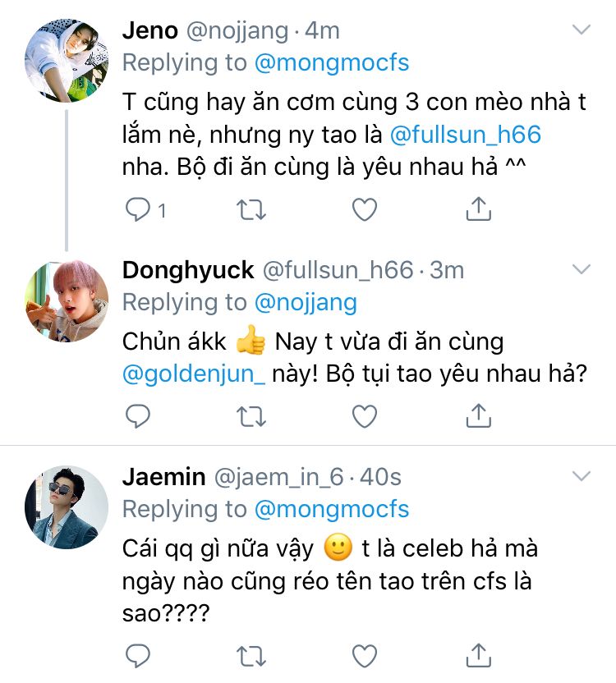Open the @nojjang link in Donghyuck's reply

(x=306, y=302)
